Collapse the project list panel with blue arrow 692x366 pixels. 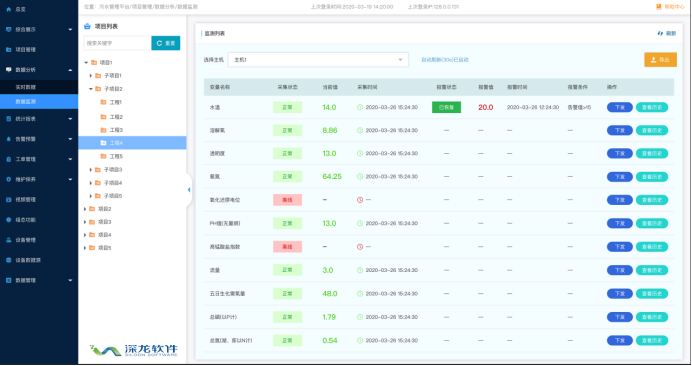click(189, 190)
